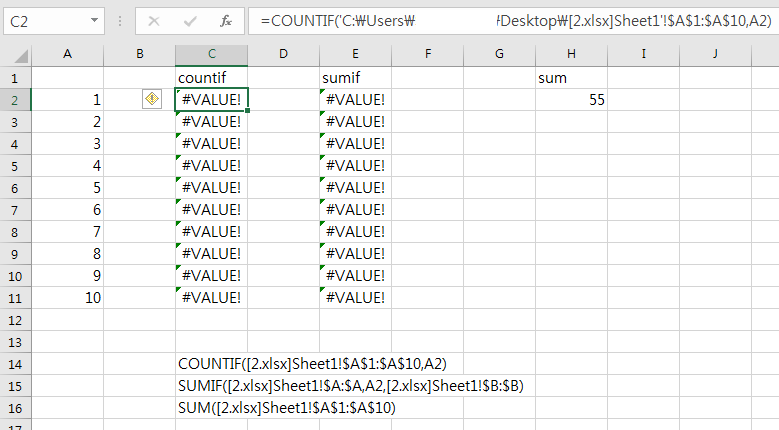Image resolution: width=779 pixels, height=430 pixels.
Task: Click cell A8 containing 7
Action: (x=68, y=232)
